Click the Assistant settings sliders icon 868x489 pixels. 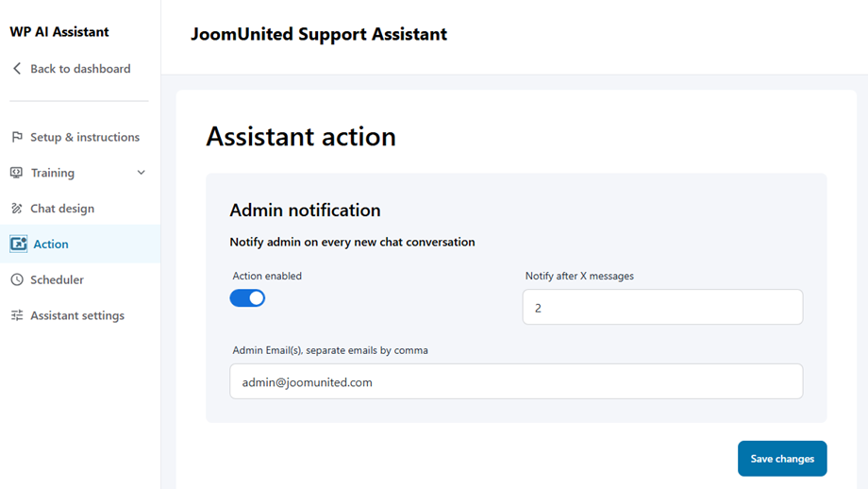(17, 315)
